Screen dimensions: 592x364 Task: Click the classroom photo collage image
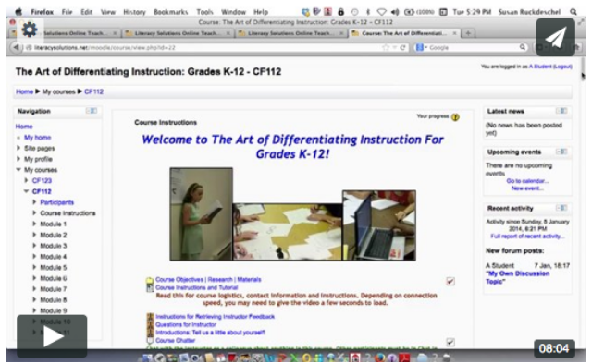coord(292,214)
